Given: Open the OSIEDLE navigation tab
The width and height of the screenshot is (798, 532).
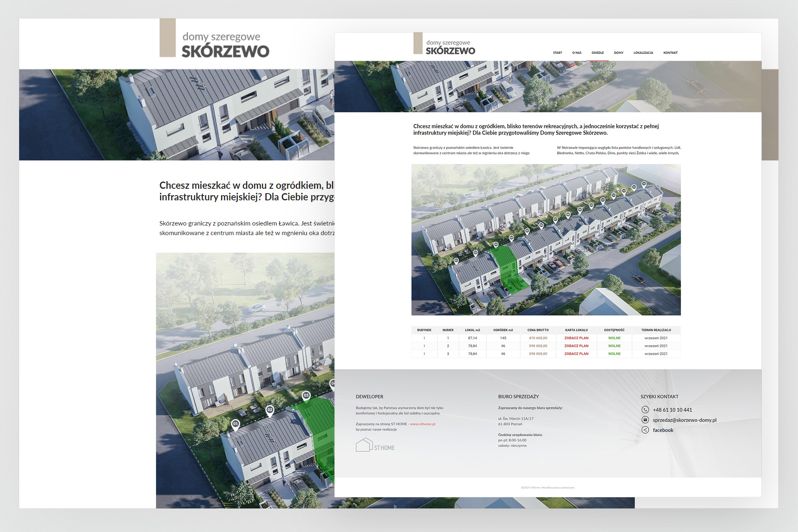Looking at the screenshot, I should (x=597, y=53).
